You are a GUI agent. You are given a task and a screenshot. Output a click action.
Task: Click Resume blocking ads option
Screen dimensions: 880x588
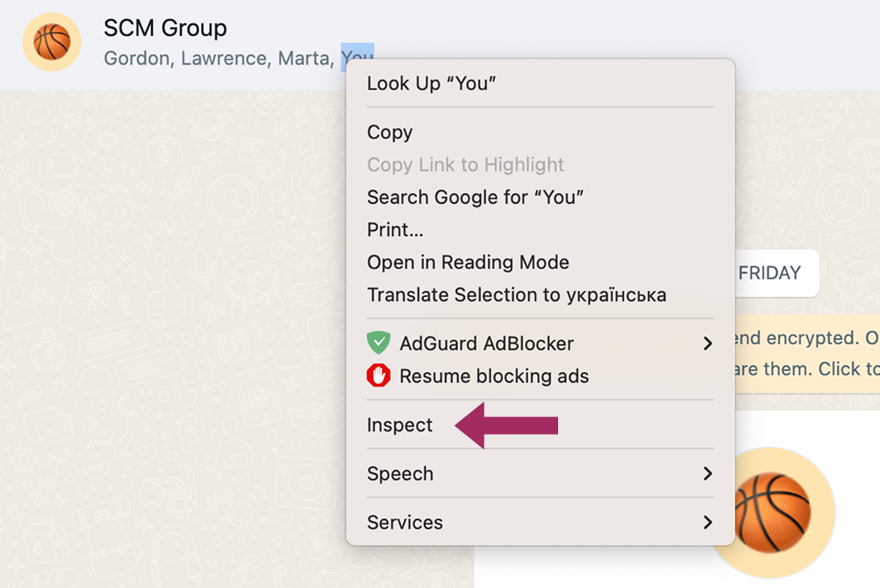(493, 376)
